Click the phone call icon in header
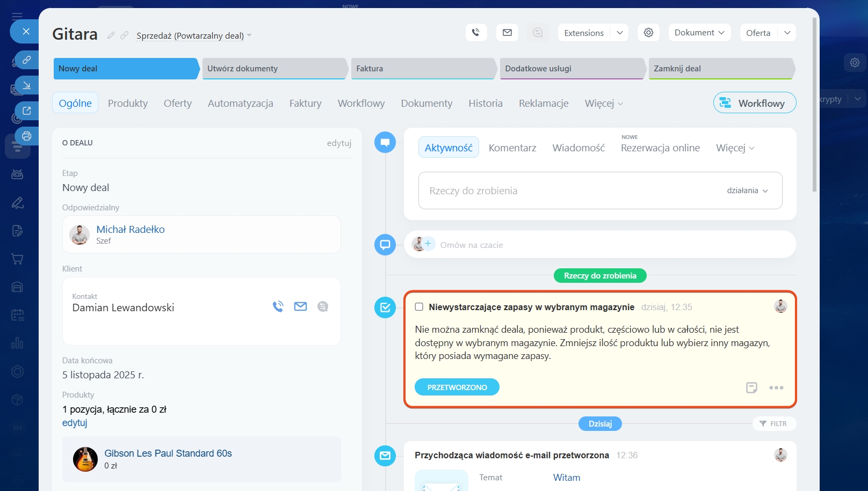Viewport: 868px width, 491px height. (x=476, y=33)
